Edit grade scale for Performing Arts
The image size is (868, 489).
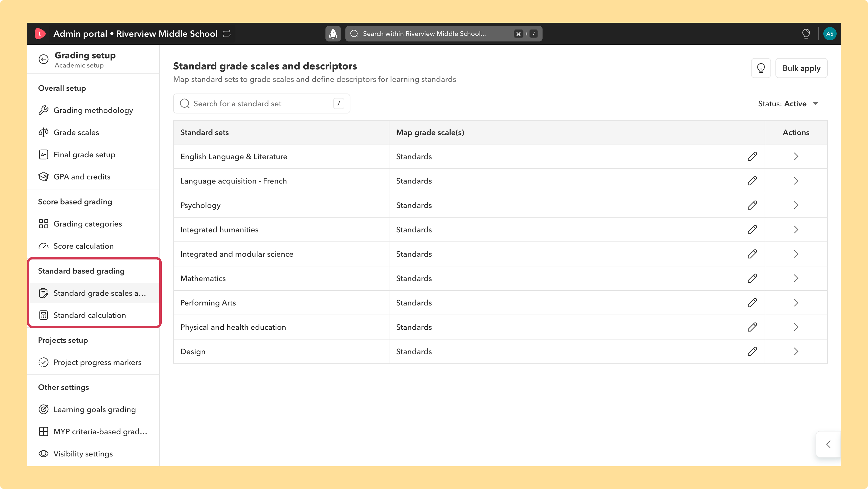click(x=752, y=303)
